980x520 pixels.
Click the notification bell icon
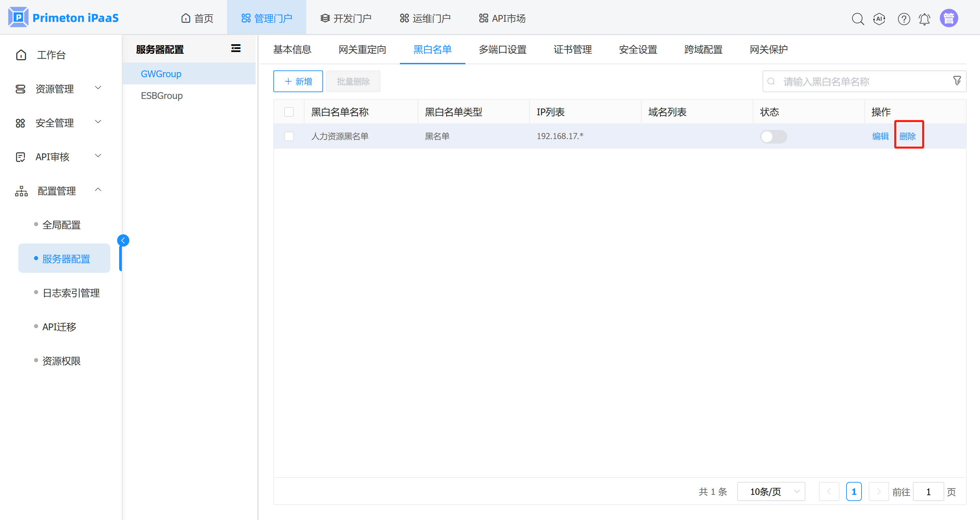pos(925,19)
